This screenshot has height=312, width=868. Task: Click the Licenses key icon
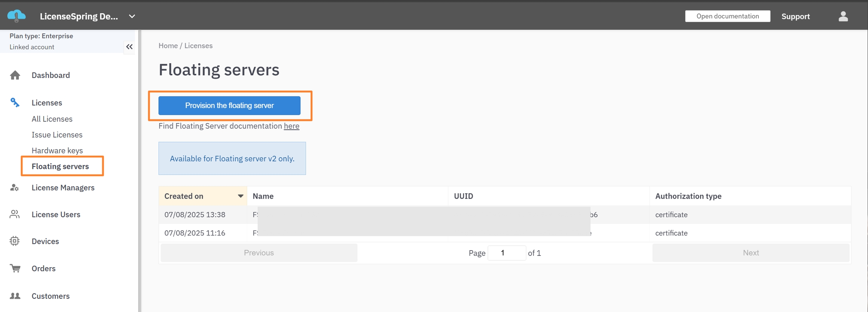(15, 102)
